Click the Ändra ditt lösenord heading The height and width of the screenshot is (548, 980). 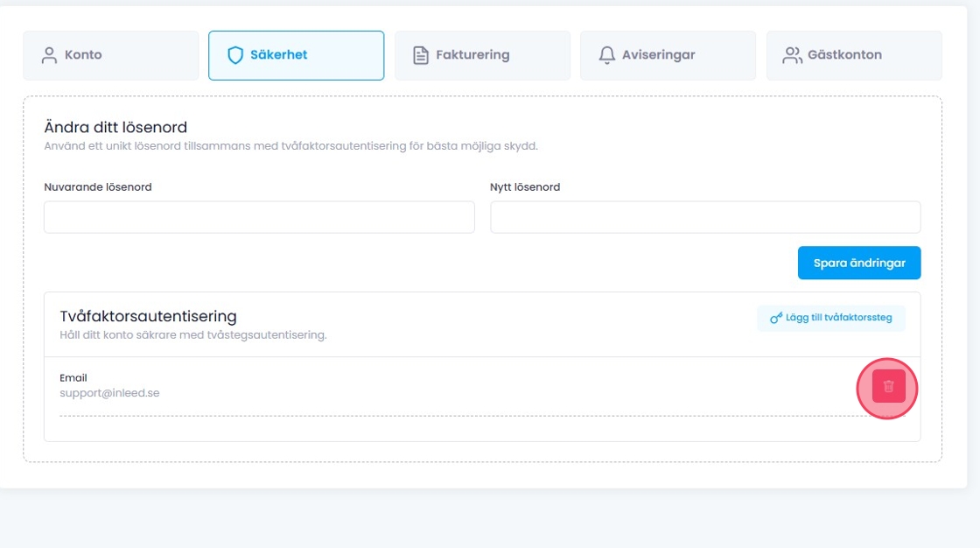pyautogui.click(x=115, y=128)
